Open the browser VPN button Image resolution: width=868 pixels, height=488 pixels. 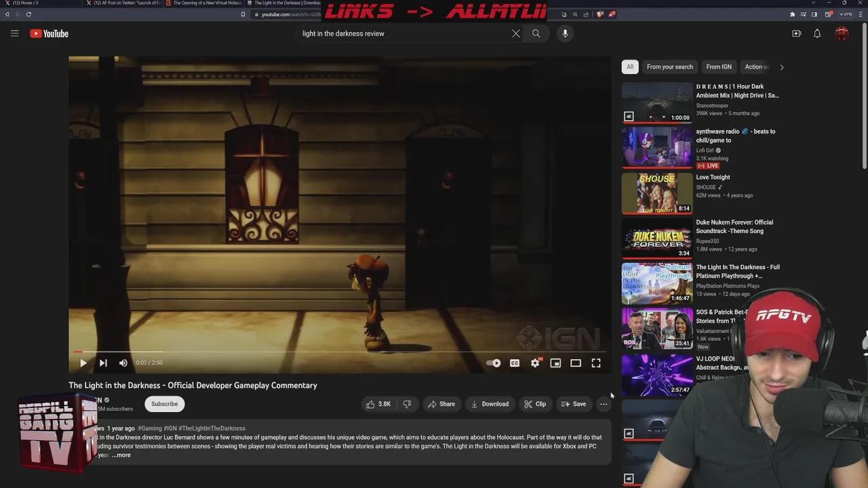point(846,14)
